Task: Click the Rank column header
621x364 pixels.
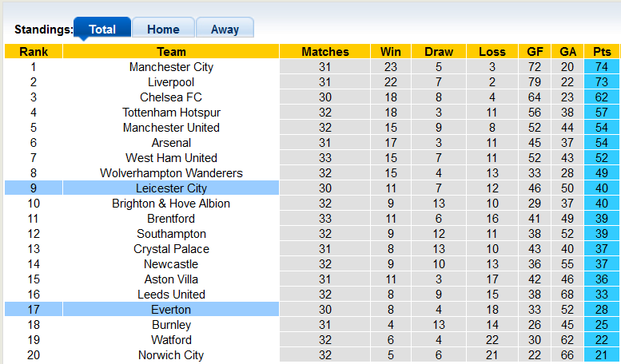Action: 34,52
